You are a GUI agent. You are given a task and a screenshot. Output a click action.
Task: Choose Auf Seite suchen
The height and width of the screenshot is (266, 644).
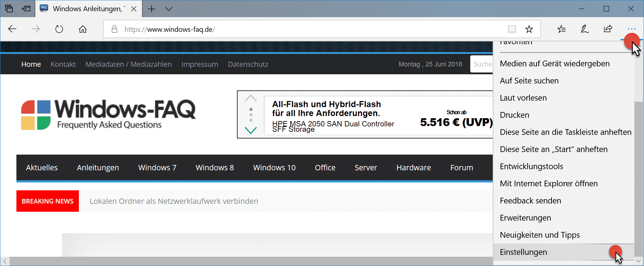[564, 81]
